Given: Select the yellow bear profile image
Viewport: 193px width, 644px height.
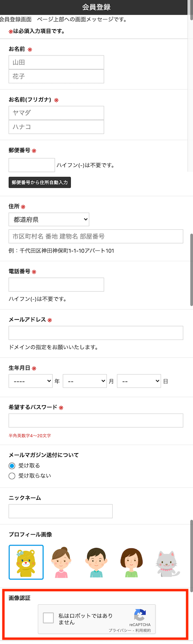Looking at the screenshot, I should (x=26, y=562).
